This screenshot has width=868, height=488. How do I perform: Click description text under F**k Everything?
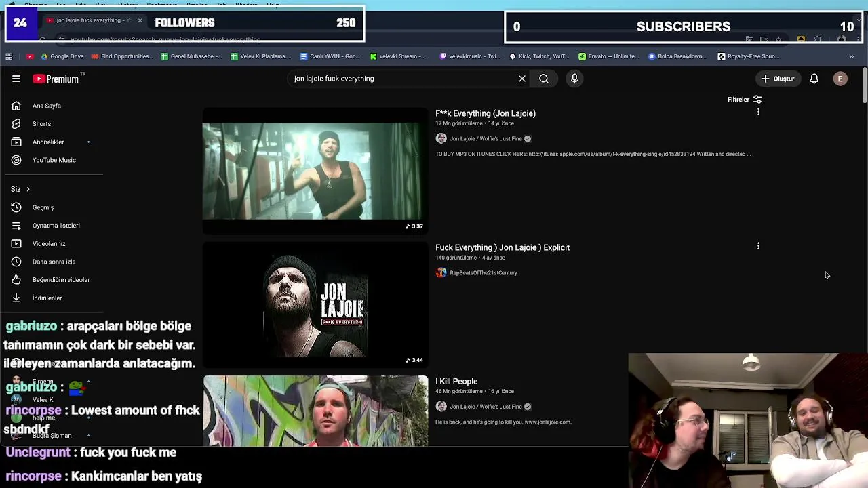(593, 154)
